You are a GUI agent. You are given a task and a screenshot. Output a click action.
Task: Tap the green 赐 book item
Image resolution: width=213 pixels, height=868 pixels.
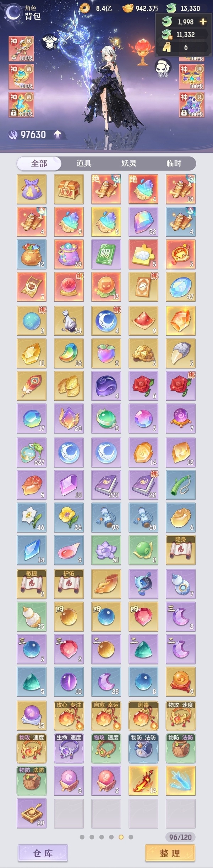pyautogui.click(x=106, y=254)
